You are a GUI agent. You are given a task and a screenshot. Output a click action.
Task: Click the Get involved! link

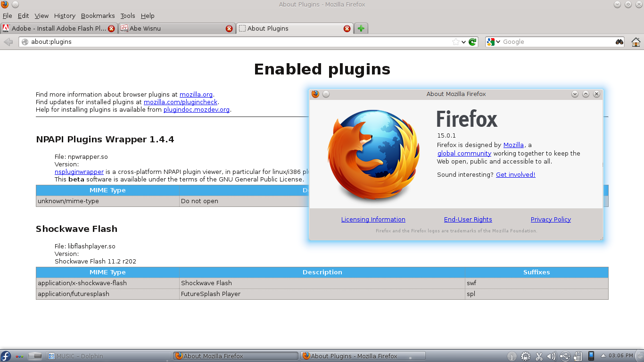point(515,174)
